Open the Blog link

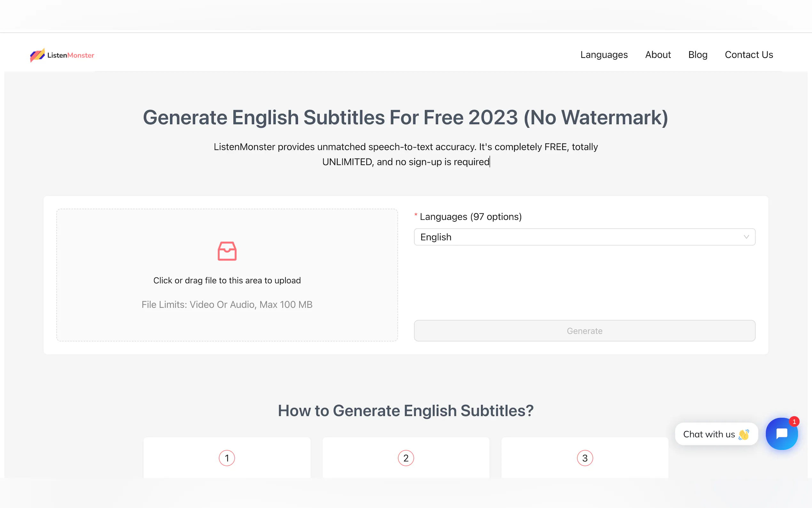pyautogui.click(x=698, y=55)
